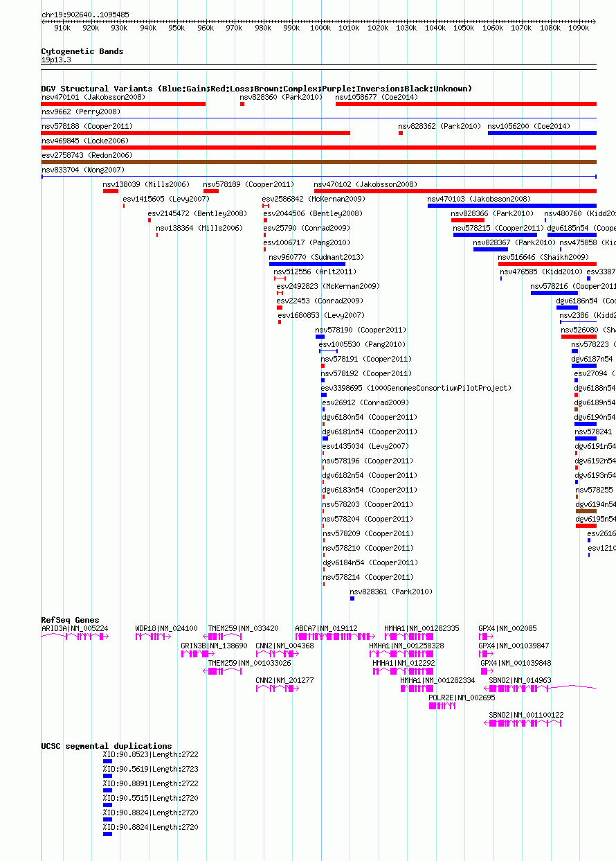The width and height of the screenshot is (616, 861).
Task: Select esv22453 (Conrad2009) variant label
Action: [x=320, y=301]
